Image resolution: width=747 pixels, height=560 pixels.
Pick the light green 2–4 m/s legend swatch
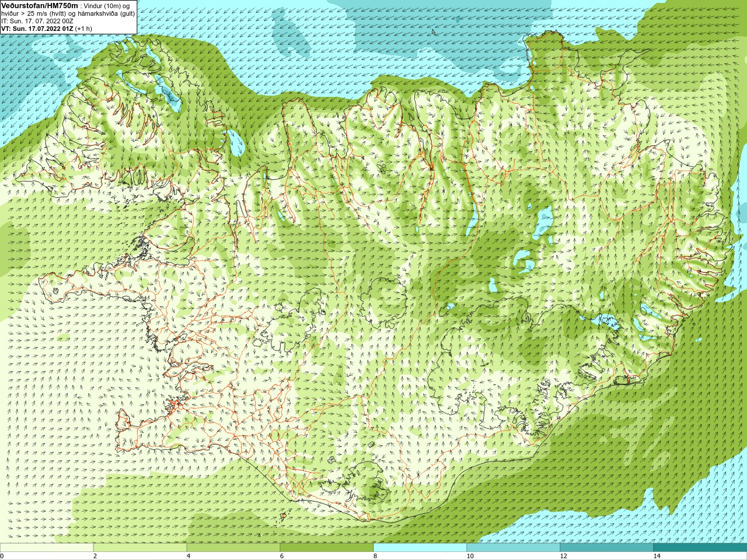point(140,548)
